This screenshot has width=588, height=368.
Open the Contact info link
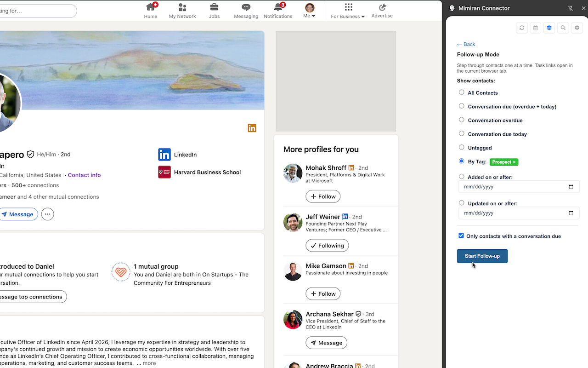coord(84,175)
